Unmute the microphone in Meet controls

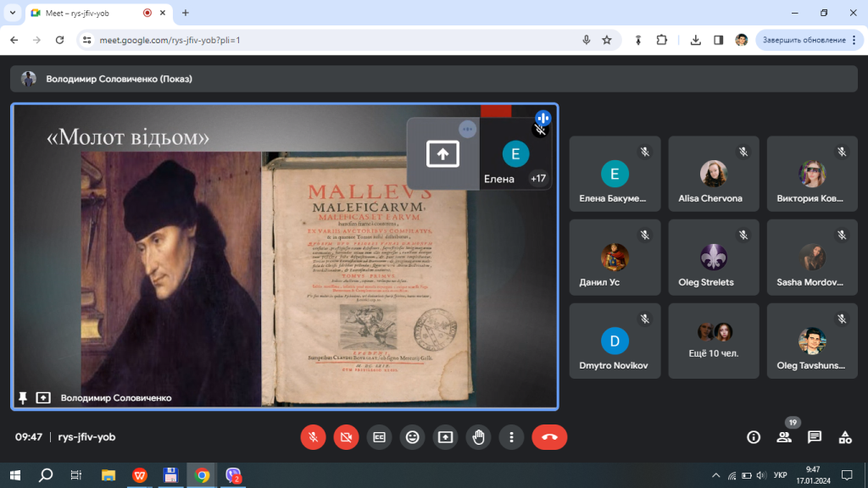[313, 437]
